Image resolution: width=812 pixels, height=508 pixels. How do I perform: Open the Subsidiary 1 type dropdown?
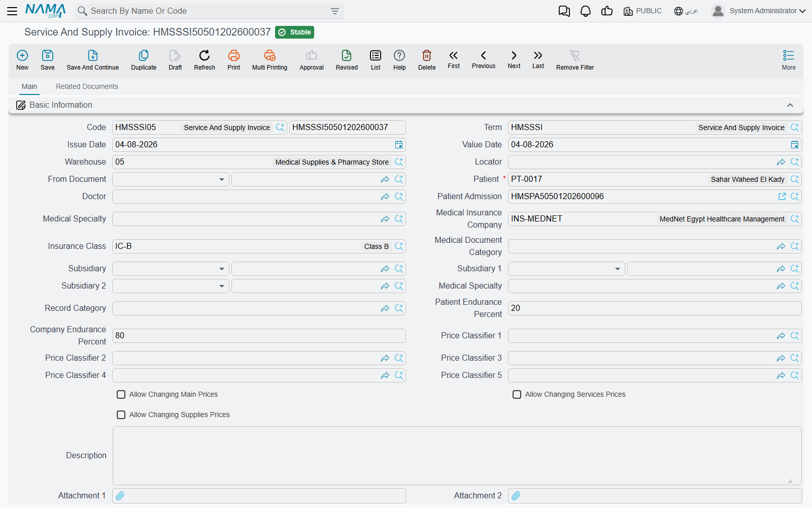(618, 269)
